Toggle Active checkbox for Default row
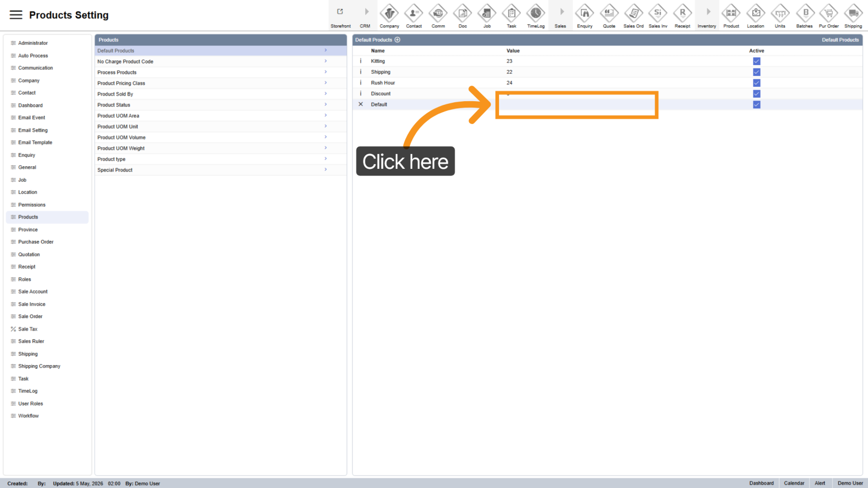Screen dimensions: 868x488 (756, 104)
